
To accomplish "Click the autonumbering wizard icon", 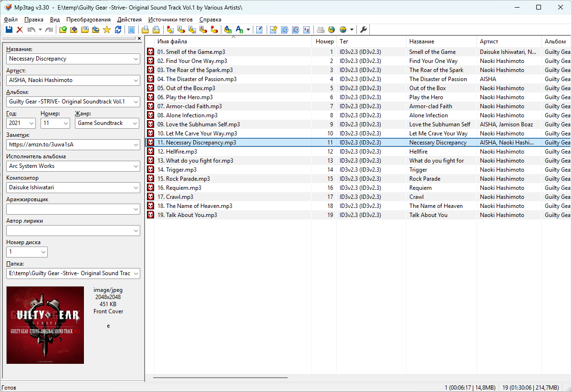I will click(x=306, y=30).
